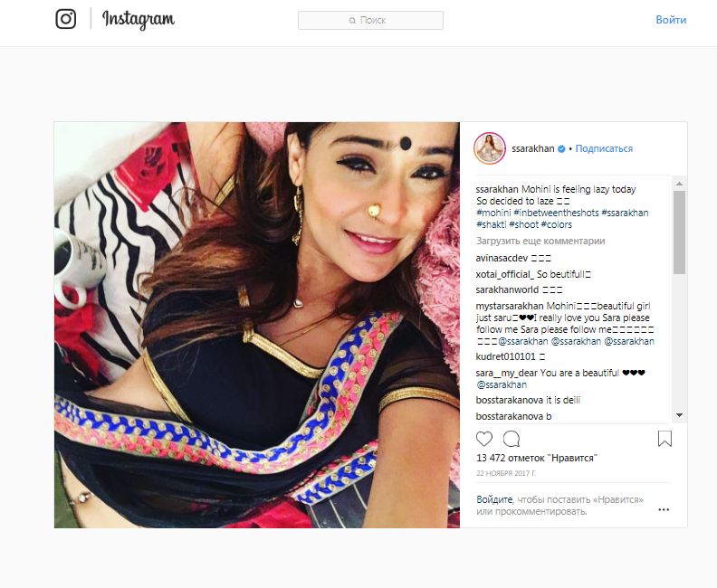Click the verified badge next to ssarakhan
The width and height of the screenshot is (717, 588).
[x=561, y=148]
